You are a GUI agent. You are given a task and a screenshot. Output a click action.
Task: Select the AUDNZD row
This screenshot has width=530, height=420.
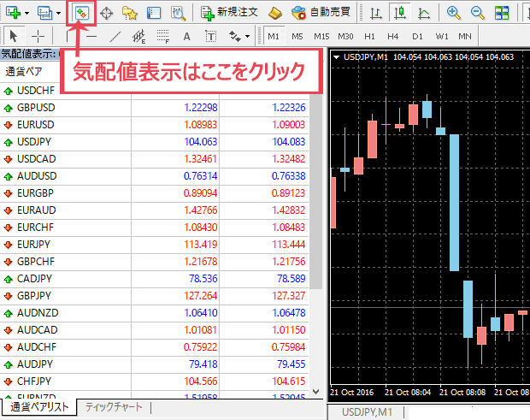point(154,313)
